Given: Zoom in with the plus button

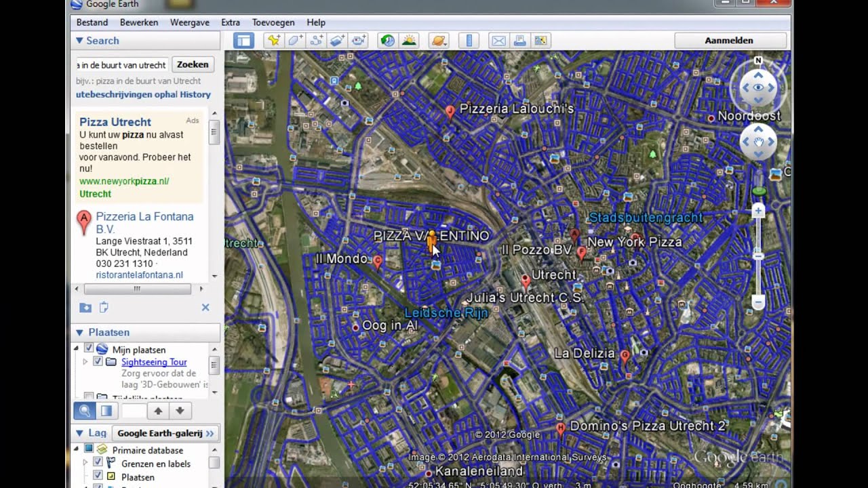Looking at the screenshot, I should (x=759, y=211).
